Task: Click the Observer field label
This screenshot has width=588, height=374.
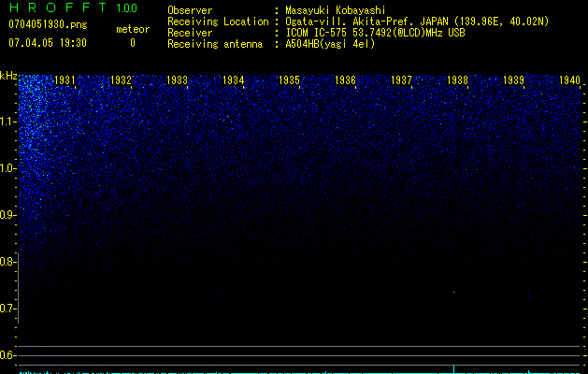Action: tap(190, 10)
